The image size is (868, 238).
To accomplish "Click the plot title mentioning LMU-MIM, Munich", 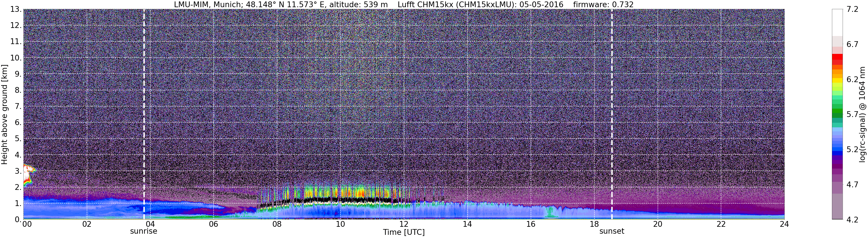I will click(x=404, y=5).
